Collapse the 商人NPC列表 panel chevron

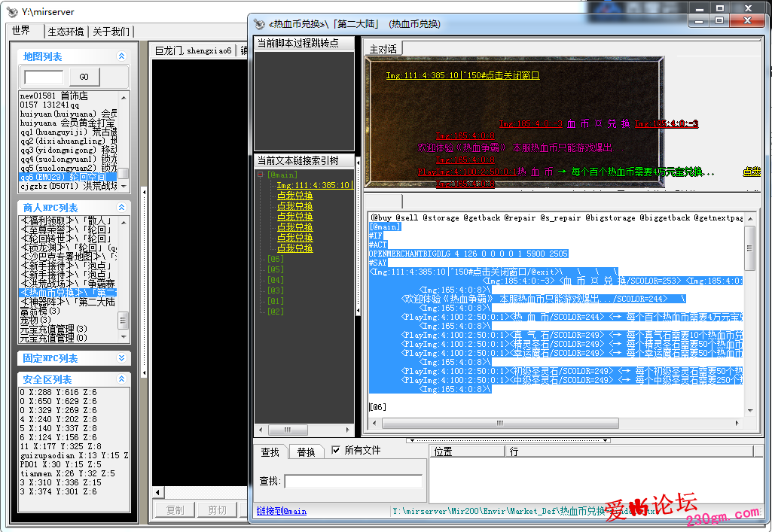(x=121, y=207)
